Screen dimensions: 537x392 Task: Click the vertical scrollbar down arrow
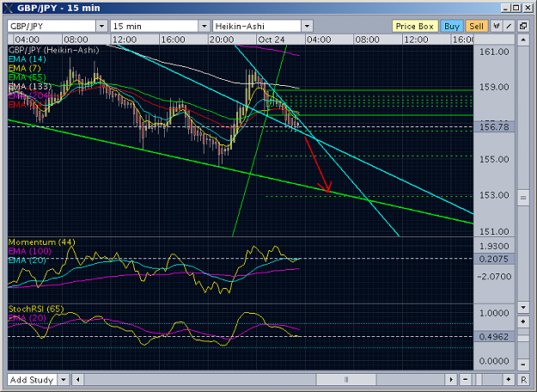coord(523,308)
